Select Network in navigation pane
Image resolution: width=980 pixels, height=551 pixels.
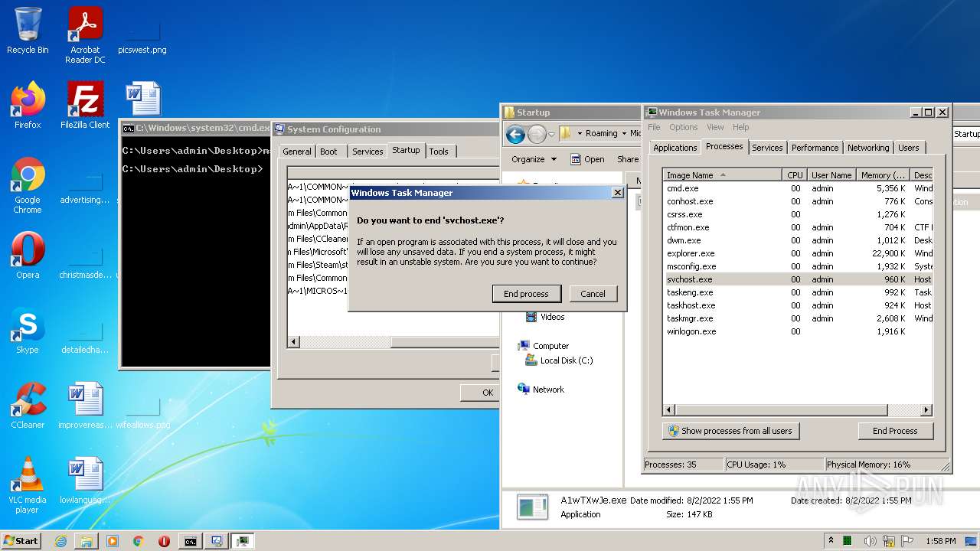[541, 390]
